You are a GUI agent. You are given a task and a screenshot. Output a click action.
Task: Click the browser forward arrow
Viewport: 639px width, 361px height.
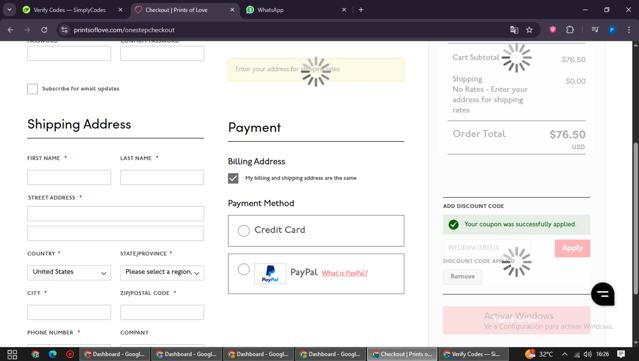27,30
